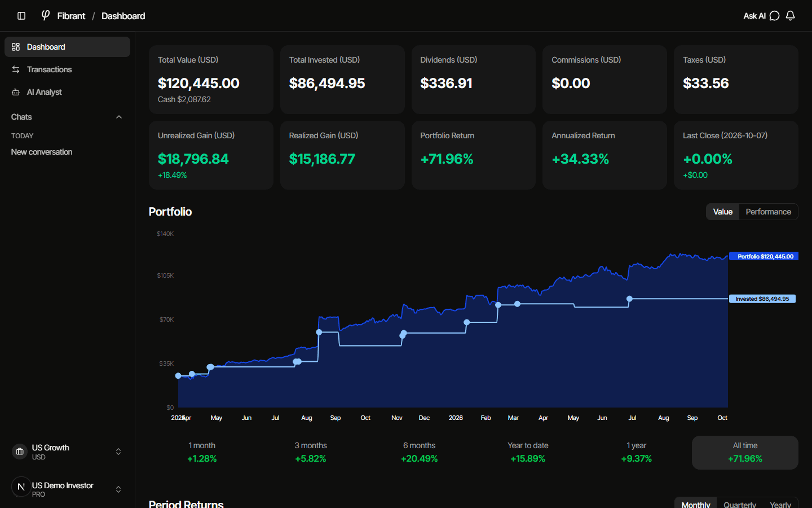Collapse the Chats section chevron
Screen dimensions: 812x508
tap(119, 117)
